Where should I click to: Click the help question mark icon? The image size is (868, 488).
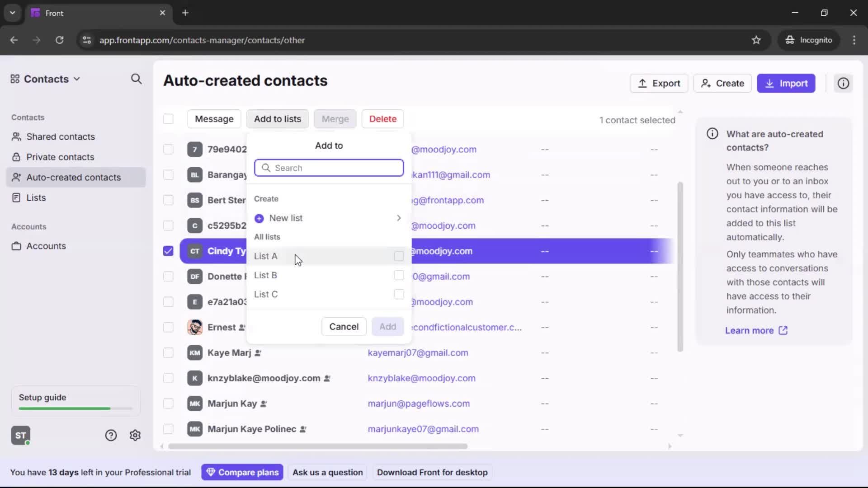pyautogui.click(x=111, y=435)
